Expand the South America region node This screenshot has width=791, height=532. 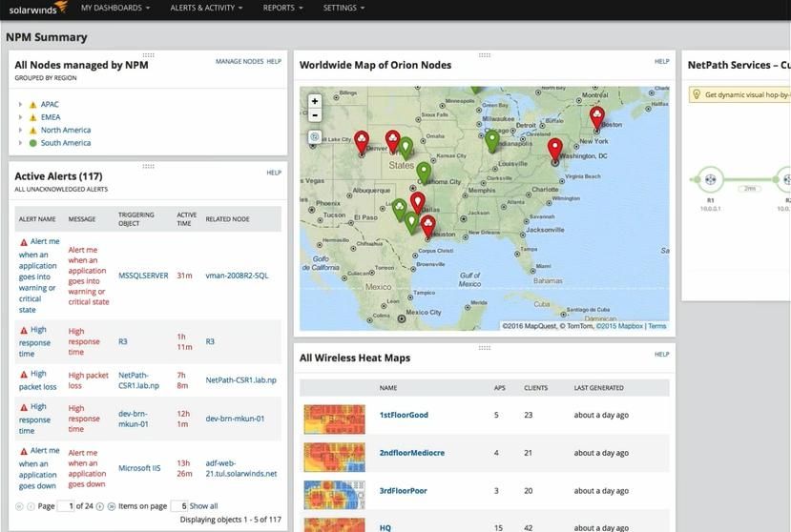point(20,143)
